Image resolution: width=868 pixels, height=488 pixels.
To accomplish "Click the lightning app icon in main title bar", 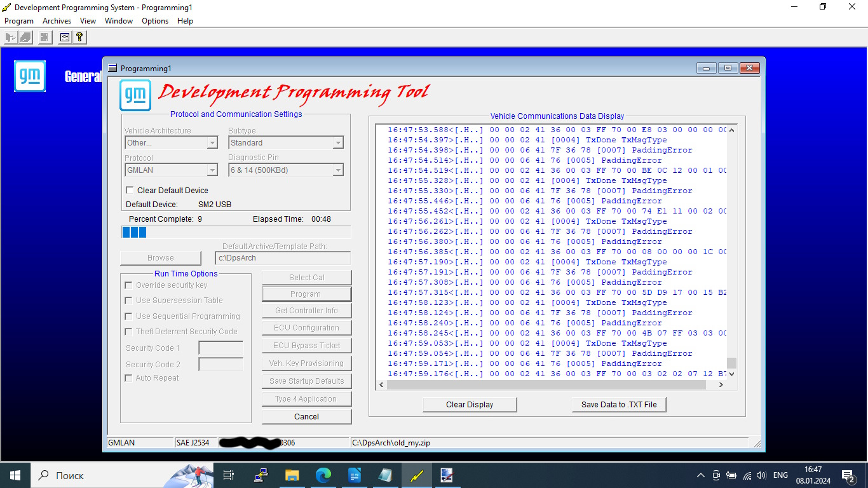I will click(x=6, y=8).
